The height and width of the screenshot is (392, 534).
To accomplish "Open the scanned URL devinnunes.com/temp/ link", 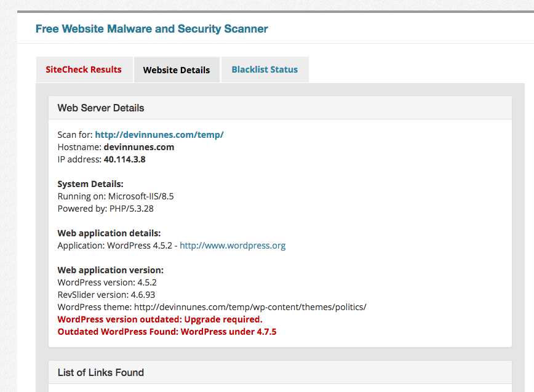I will (x=159, y=135).
